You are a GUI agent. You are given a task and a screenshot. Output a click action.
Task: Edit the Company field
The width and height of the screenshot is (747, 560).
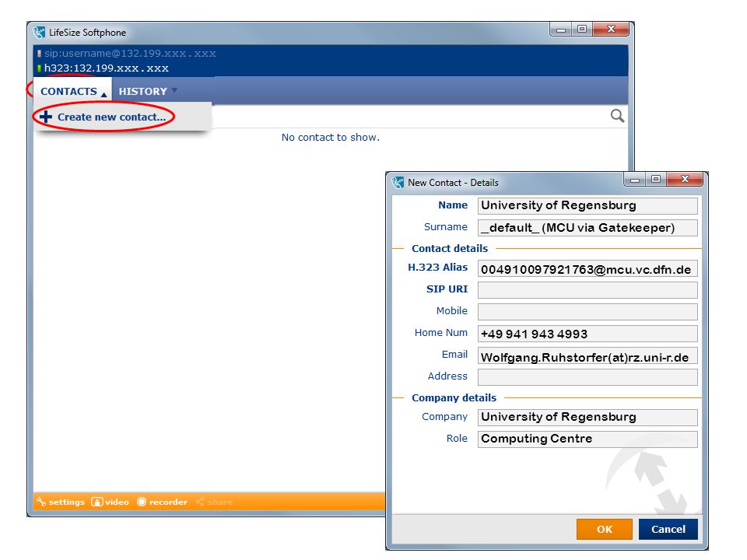point(587,418)
